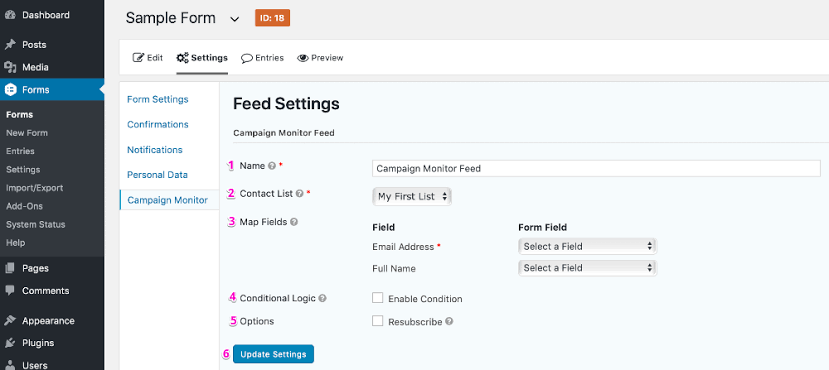Click help icon beside Conditional Logic
This screenshot has height=370, width=829.
[323, 298]
